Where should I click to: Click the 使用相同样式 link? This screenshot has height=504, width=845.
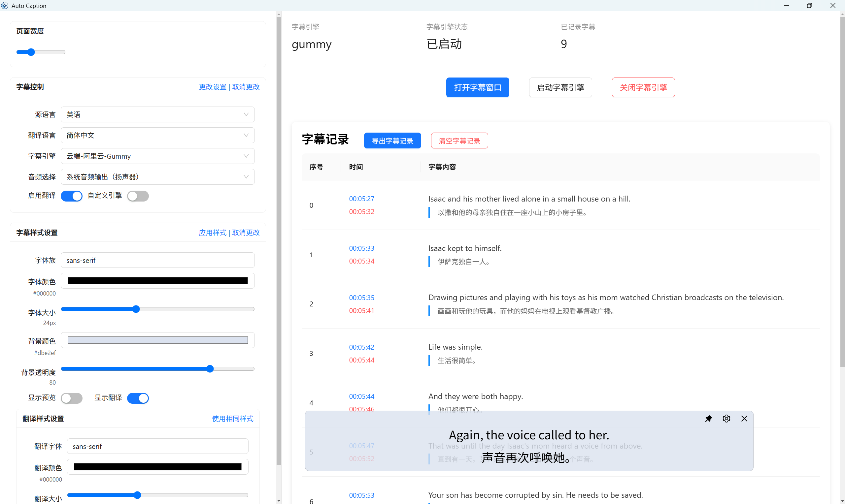coord(232,419)
